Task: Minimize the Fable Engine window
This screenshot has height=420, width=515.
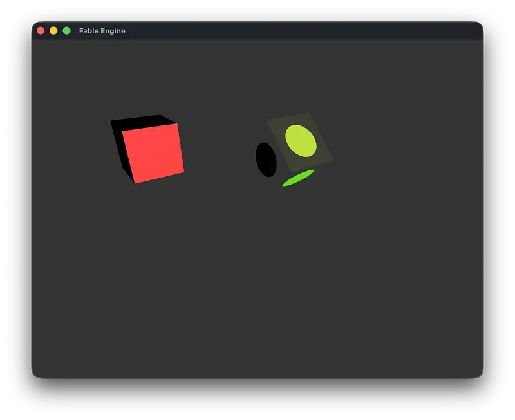Action: [54, 31]
